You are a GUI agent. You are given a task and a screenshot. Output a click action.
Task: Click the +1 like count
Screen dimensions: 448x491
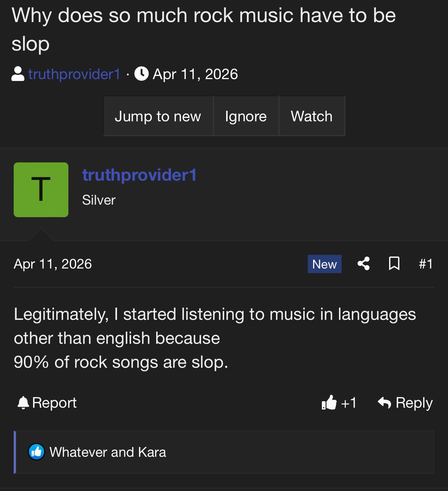[x=349, y=403]
